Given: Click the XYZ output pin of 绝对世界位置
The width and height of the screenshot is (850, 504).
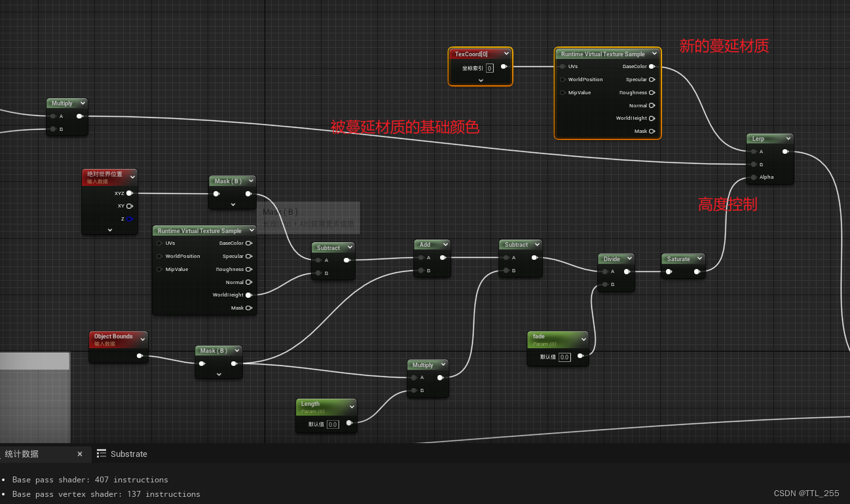Looking at the screenshot, I should pyautogui.click(x=130, y=193).
